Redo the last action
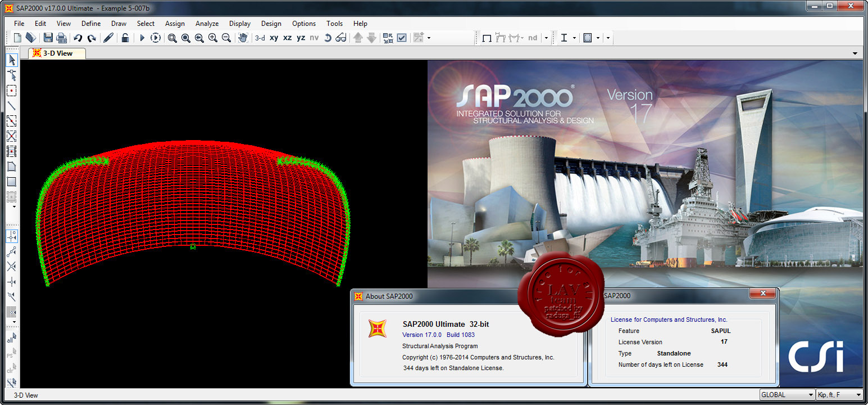 point(92,38)
